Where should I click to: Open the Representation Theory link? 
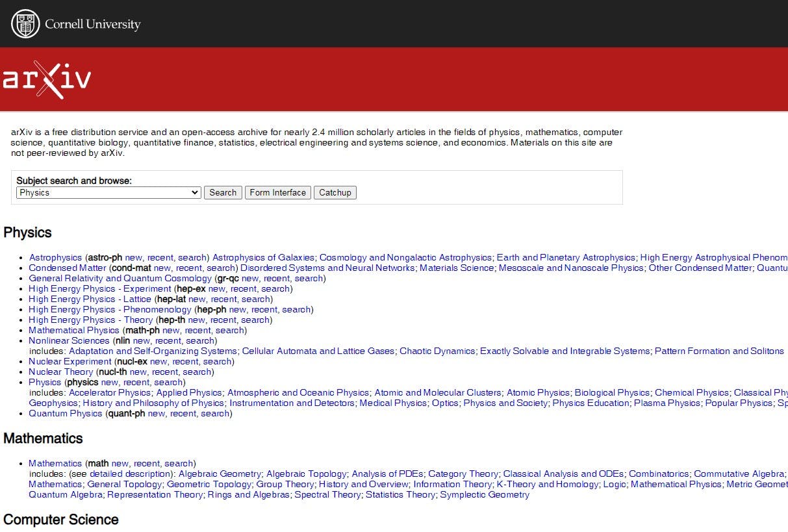[155, 495]
